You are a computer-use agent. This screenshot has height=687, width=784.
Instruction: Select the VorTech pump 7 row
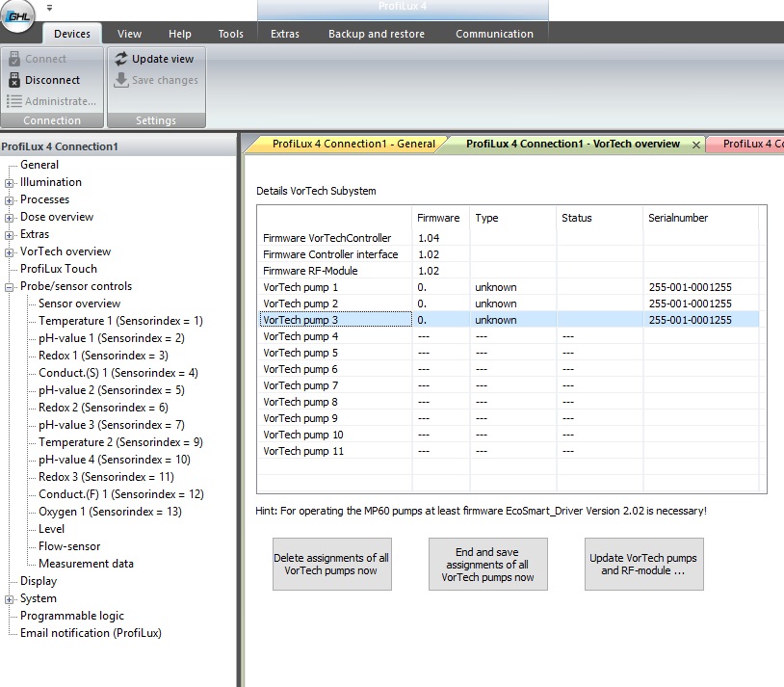pyautogui.click(x=509, y=385)
